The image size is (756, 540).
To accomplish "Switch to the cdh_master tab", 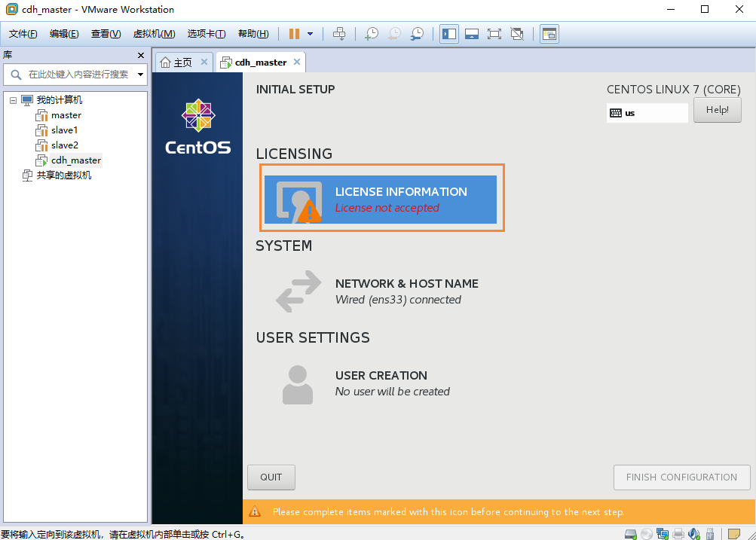I will [x=260, y=63].
